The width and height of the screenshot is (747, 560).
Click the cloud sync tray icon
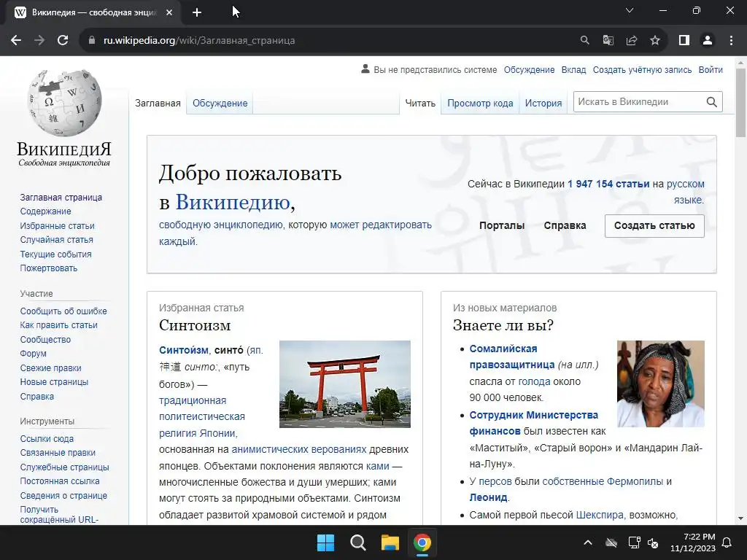coord(611,542)
